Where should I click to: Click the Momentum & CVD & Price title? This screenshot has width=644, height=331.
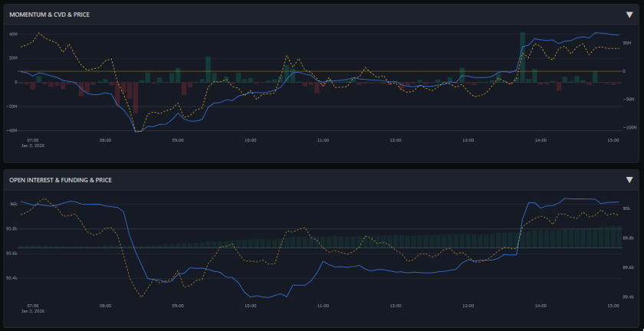[50, 15]
